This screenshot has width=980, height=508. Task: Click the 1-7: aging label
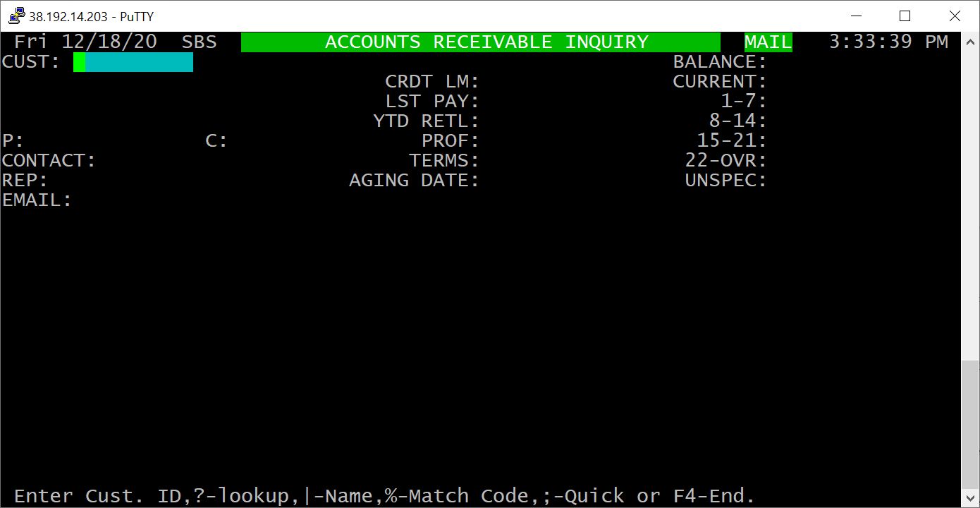tap(744, 102)
